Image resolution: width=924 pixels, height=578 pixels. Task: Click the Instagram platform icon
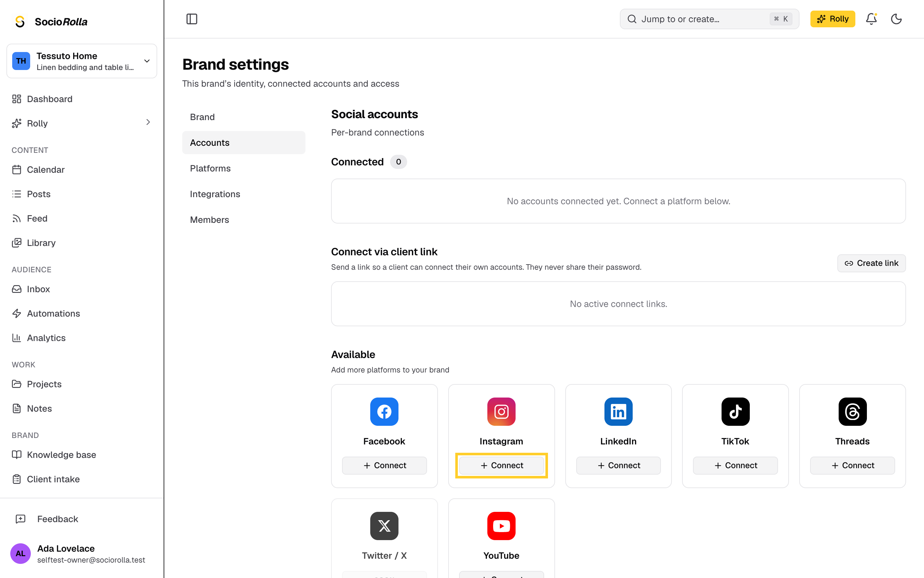pyautogui.click(x=501, y=412)
